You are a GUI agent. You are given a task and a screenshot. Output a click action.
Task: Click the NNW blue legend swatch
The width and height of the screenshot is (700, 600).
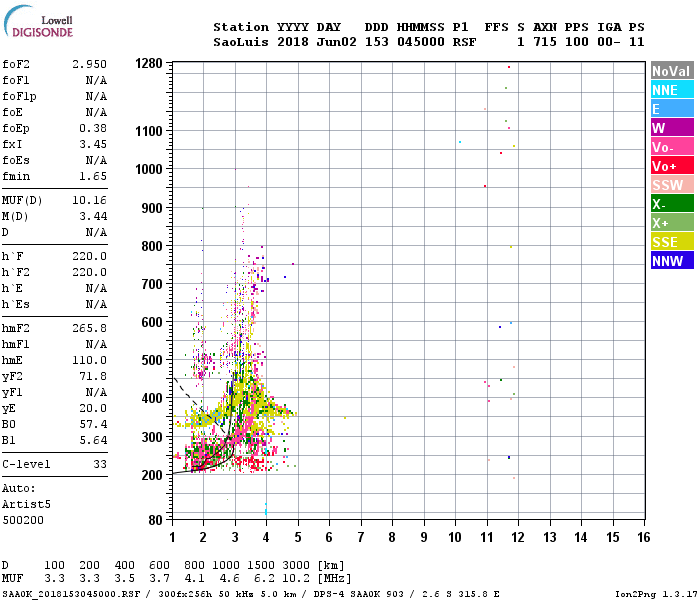(672, 261)
